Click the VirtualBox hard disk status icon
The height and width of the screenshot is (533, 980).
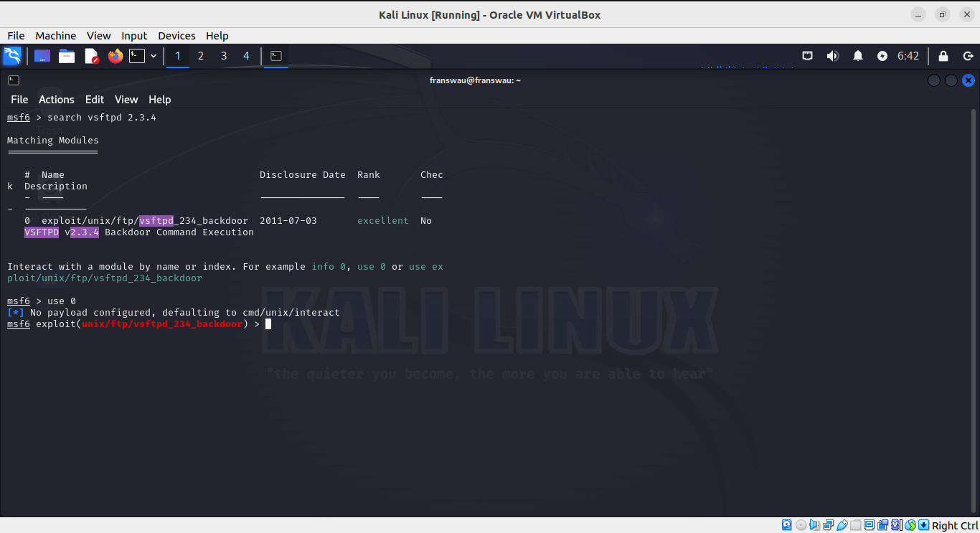(786, 525)
